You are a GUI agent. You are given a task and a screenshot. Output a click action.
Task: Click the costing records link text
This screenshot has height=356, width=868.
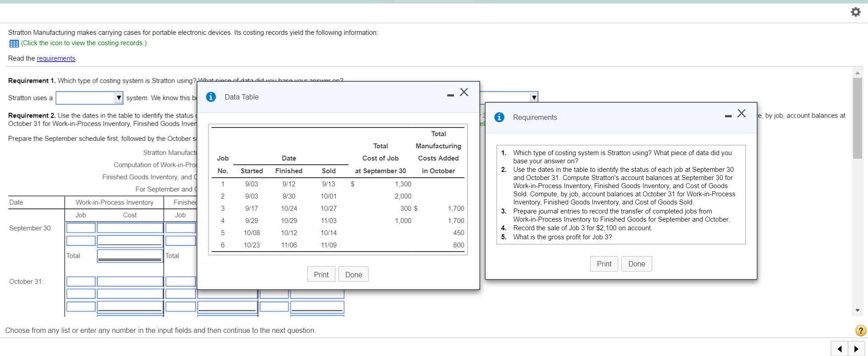(84, 43)
